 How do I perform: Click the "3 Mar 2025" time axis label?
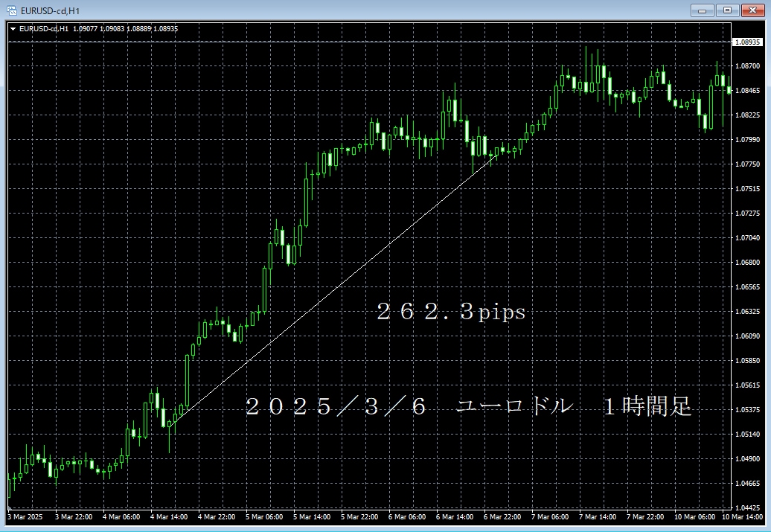click(25, 517)
